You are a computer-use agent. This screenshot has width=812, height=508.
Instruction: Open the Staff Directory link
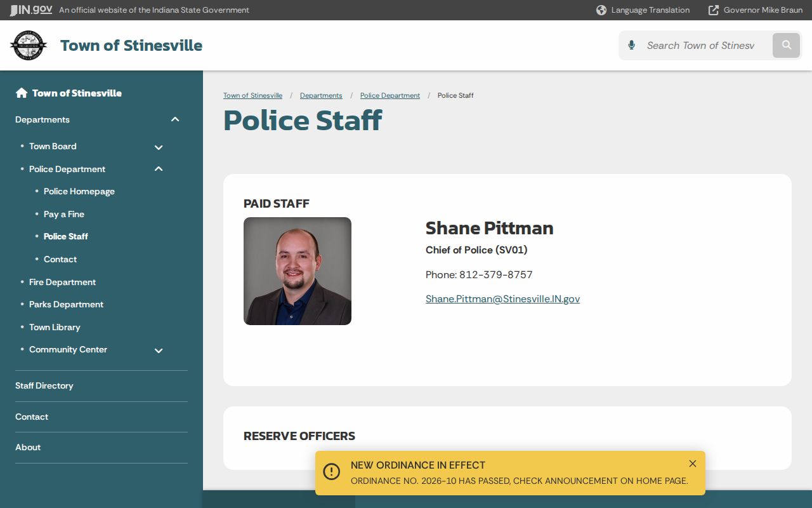click(x=44, y=385)
